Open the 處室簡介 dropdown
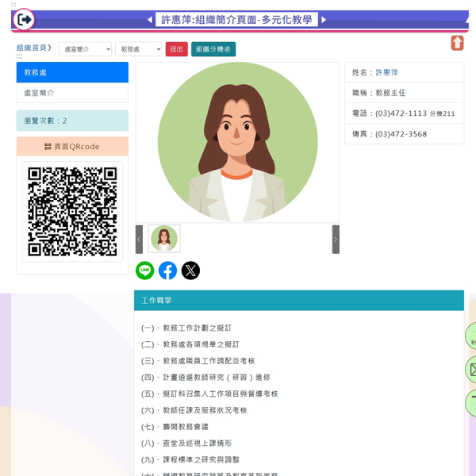Viewport: 476px width, 476px height. [86, 49]
